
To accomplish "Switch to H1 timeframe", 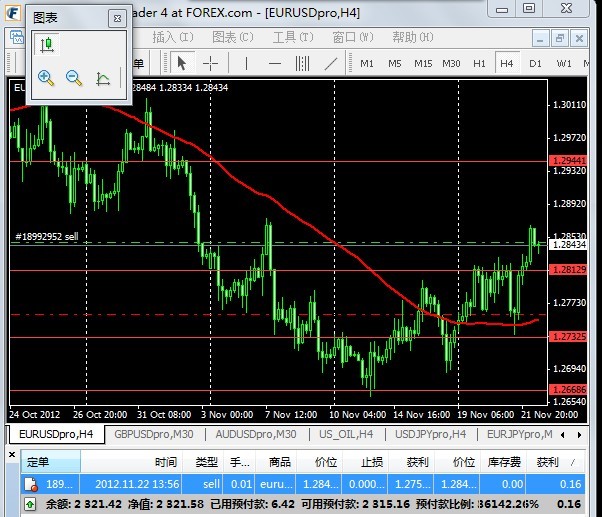I will tap(479, 63).
